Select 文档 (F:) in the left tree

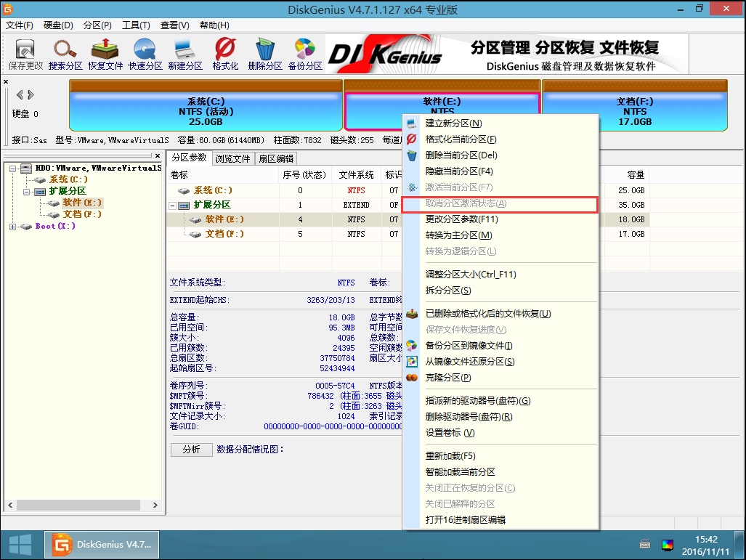(x=82, y=214)
